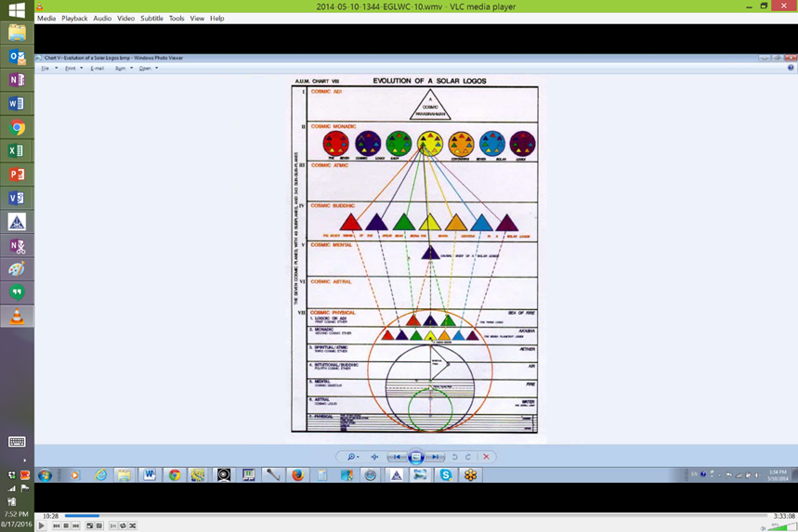
Task: Show hidden system tray icons
Action: click(24, 461)
